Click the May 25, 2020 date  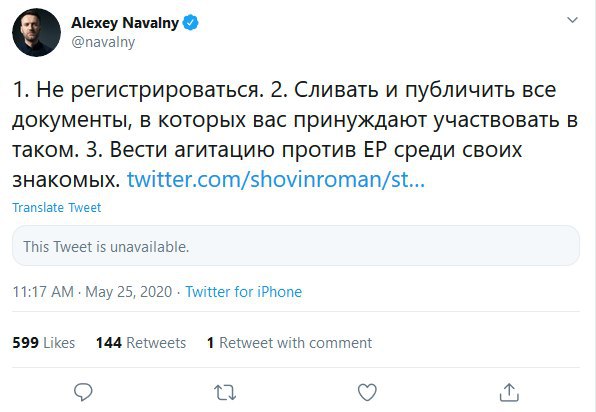coord(128,292)
